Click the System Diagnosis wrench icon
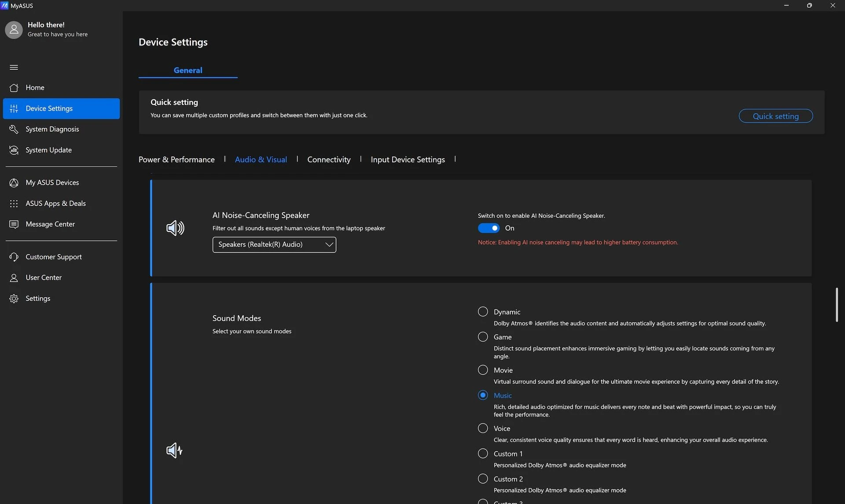This screenshot has height=504, width=845. point(14,129)
